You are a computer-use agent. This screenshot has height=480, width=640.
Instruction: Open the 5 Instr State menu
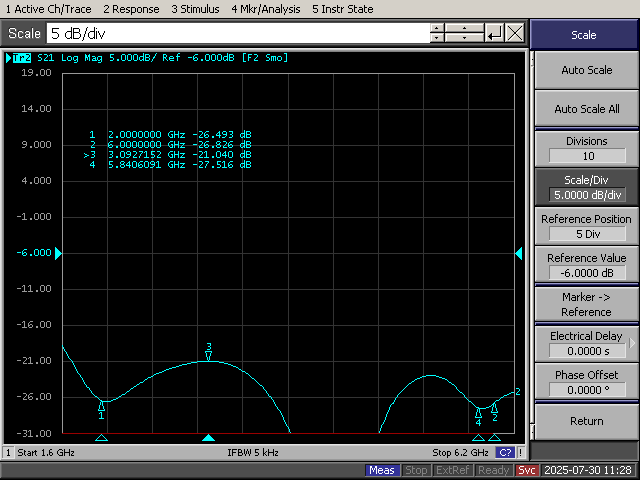pyautogui.click(x=342, y=9)
